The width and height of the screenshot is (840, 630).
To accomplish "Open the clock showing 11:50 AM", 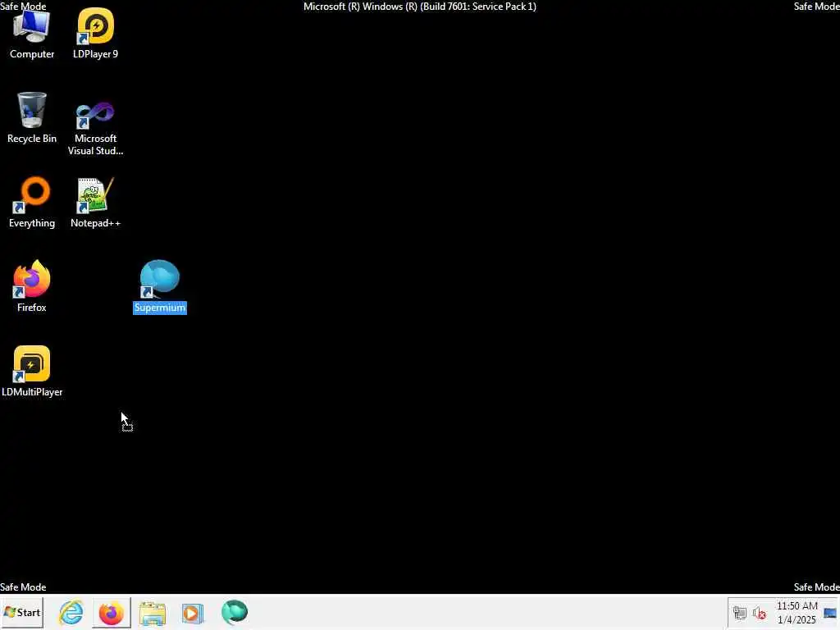I will (x=797, y=613).
